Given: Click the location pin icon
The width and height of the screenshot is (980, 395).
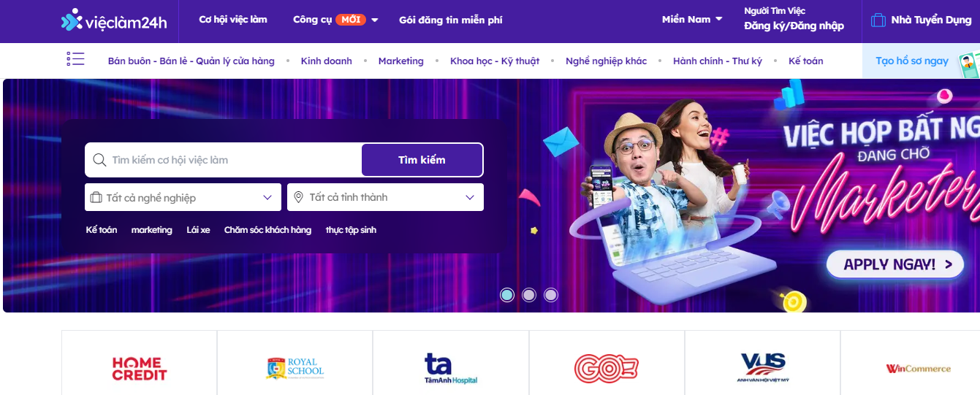Looking at the screenshot, I should [299, 197].
